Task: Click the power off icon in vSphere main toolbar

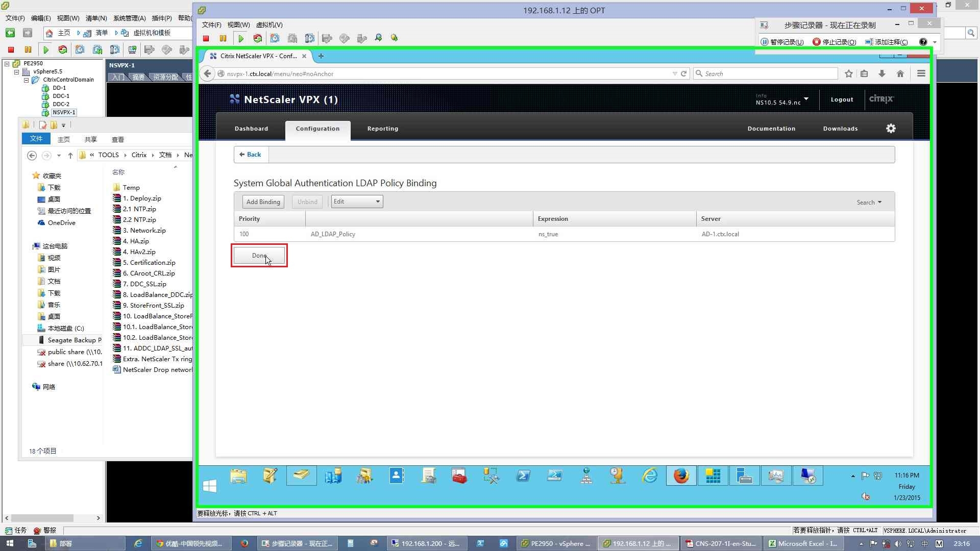Action: tap(11, 49)
